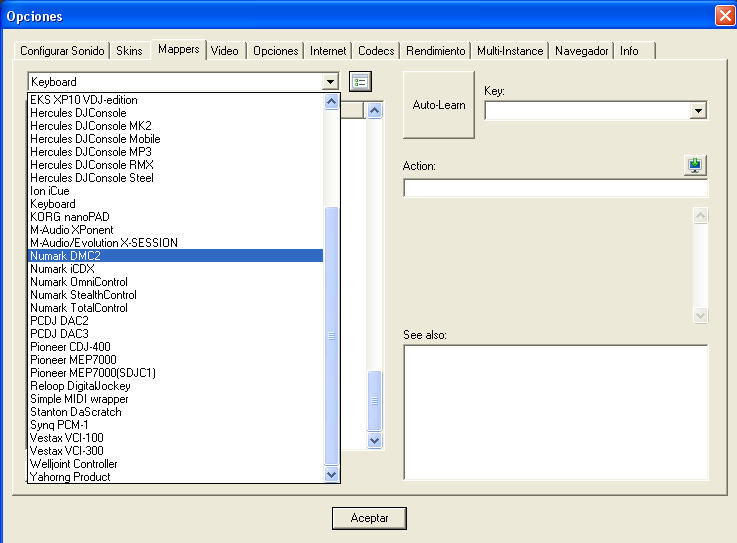
Task: Click the action download icon button
Action: pyautogui.click(x=696, y=166)
